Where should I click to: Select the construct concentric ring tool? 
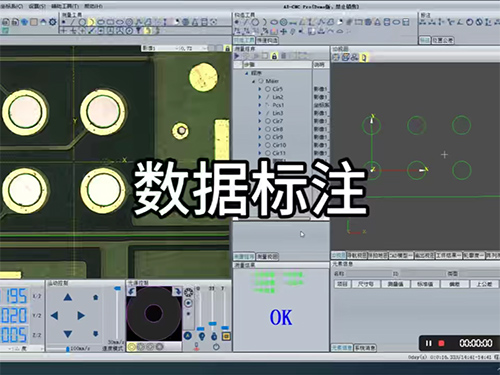(283, 22)
